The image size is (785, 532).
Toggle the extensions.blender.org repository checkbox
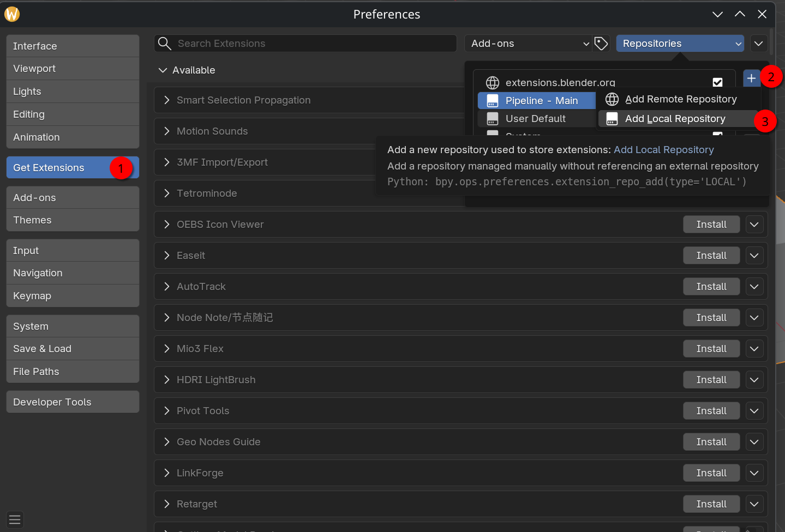[x=717, y=82]
